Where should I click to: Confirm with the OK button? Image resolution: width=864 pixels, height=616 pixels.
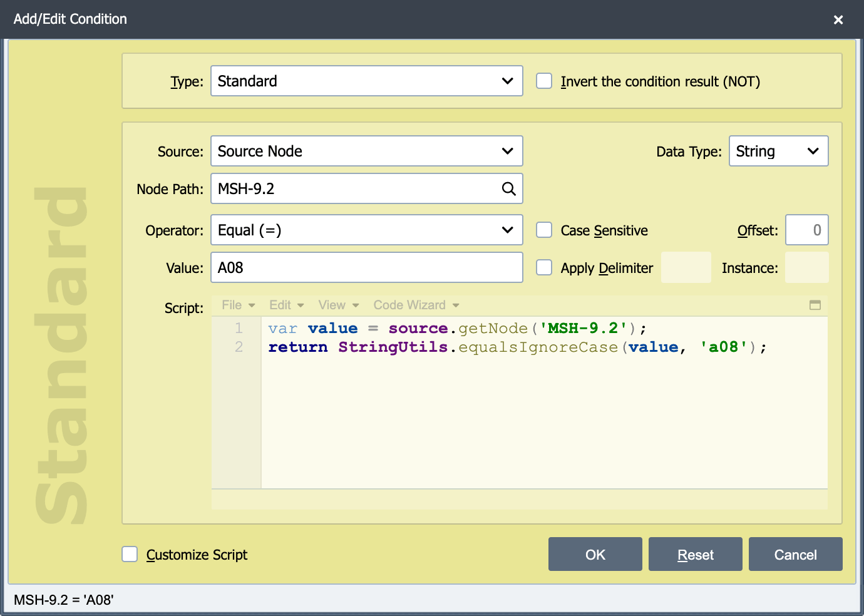point(595,554)
